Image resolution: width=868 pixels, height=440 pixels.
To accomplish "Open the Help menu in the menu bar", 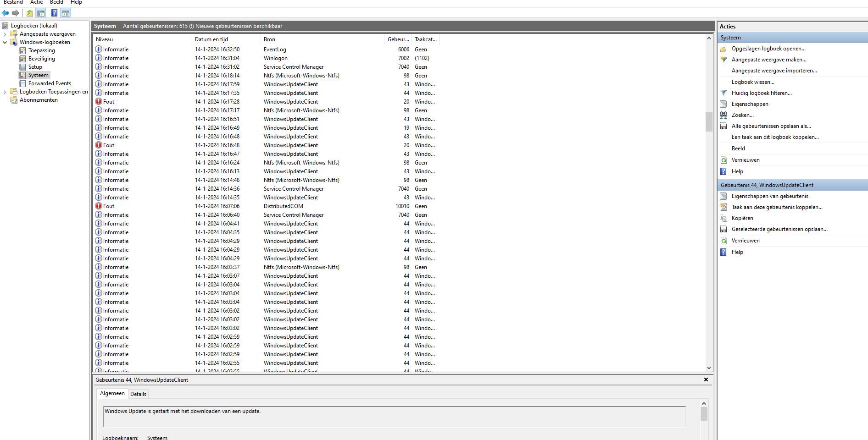I will point(76,2).
